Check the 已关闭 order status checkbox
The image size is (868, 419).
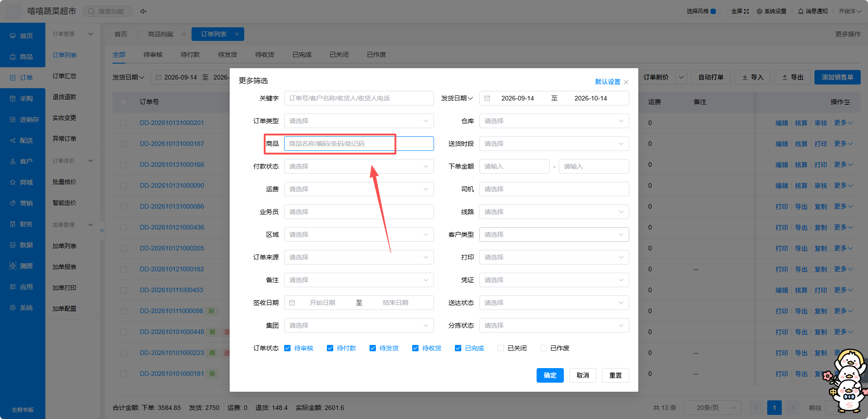point(501,348)
